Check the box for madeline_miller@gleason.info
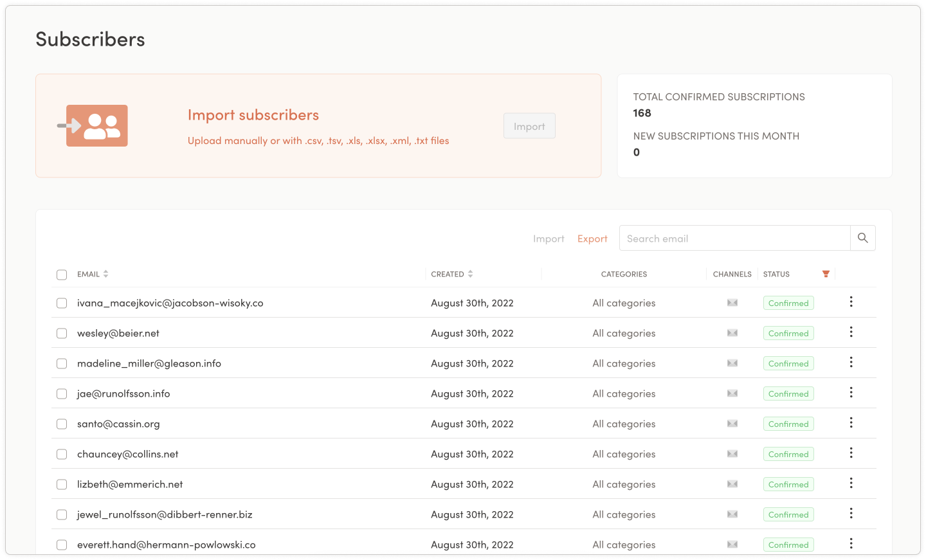 pos(62,363)
